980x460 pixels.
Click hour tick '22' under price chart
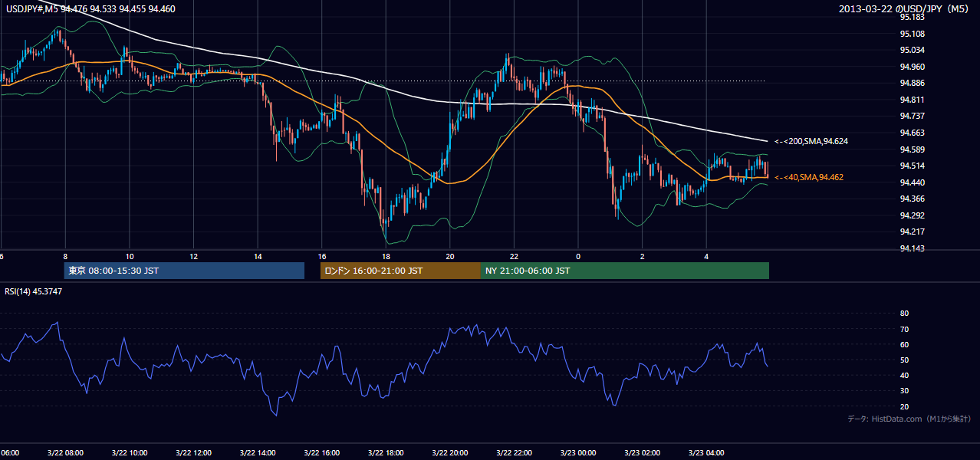[514, 257]
